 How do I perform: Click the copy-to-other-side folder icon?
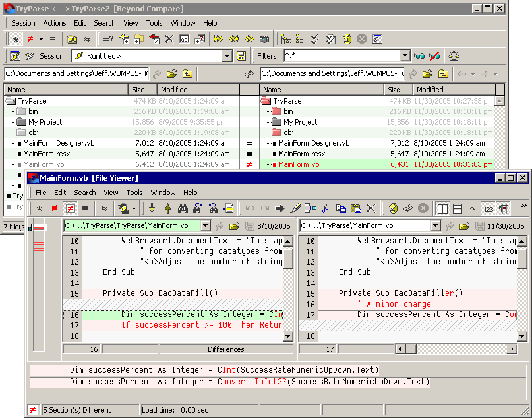(139, 39)
